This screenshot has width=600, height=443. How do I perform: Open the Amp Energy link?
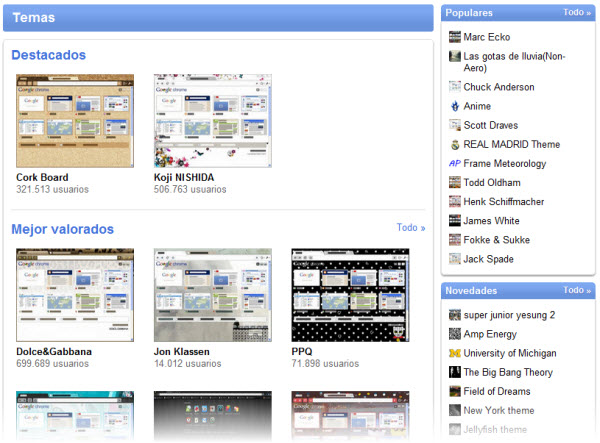[x=490, y=334]
